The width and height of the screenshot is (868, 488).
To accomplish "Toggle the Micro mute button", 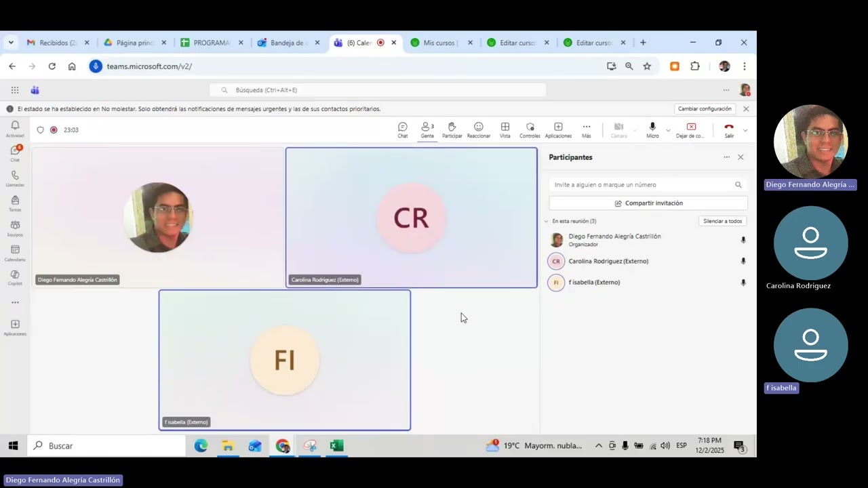I will [x=652, y=130].
